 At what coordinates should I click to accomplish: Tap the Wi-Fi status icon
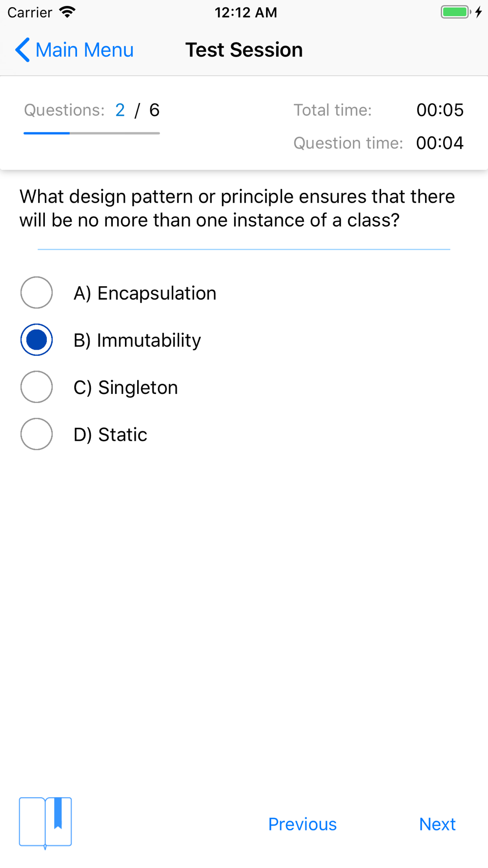(x=67, y=12)
